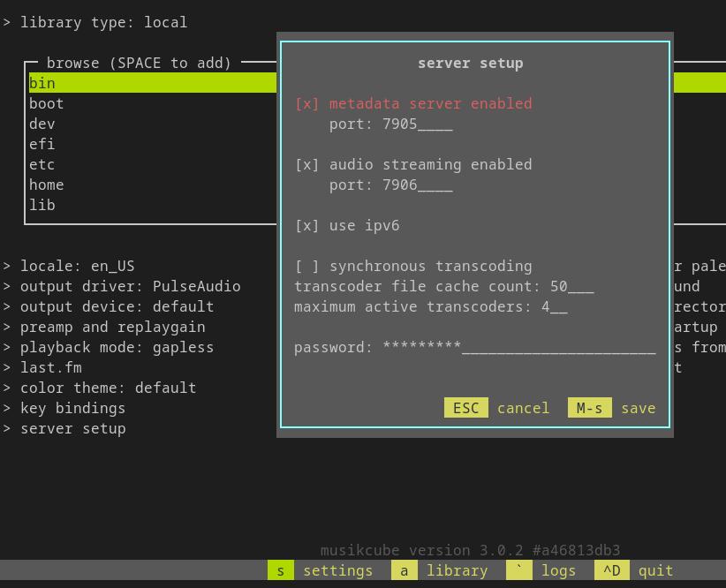Switch to the library view

point(457,570)
